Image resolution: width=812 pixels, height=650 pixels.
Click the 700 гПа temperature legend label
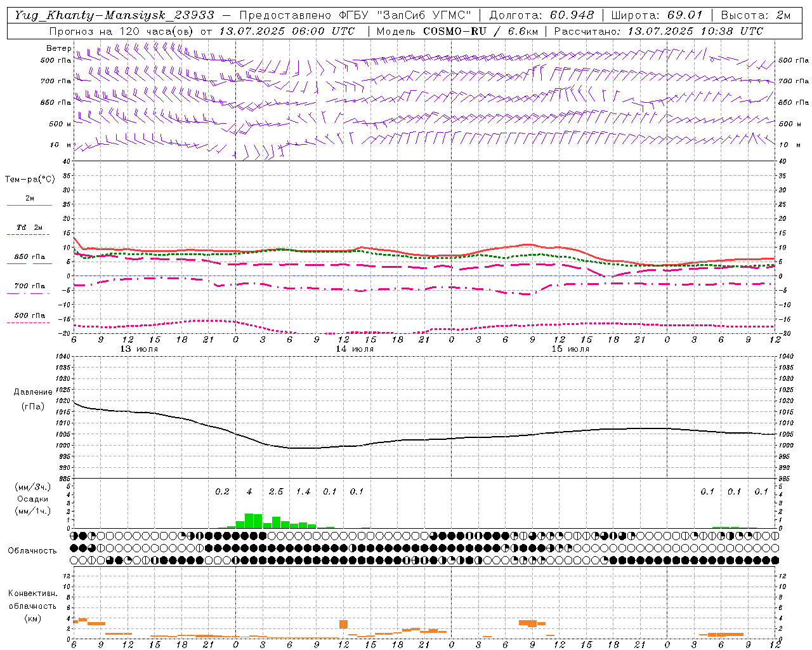pyautogui.click(x=30, y=286)
